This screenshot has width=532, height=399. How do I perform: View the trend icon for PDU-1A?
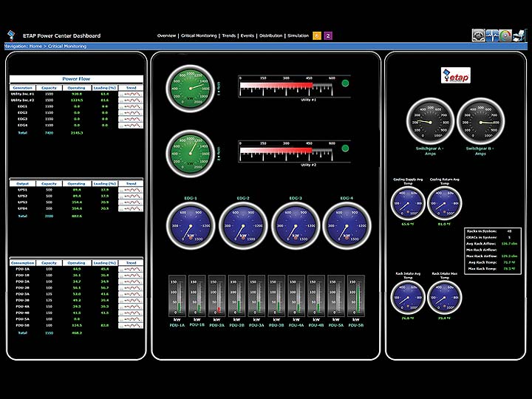(131, 269)
